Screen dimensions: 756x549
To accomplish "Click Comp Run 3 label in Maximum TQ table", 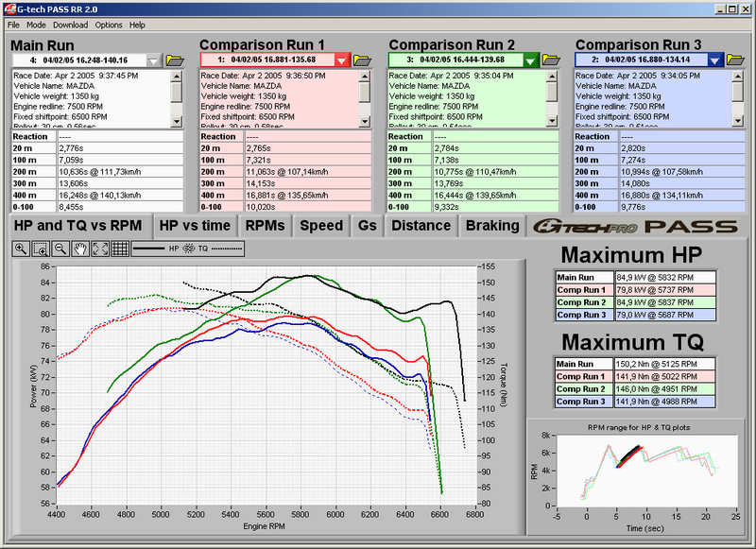I will pos(584,402).
